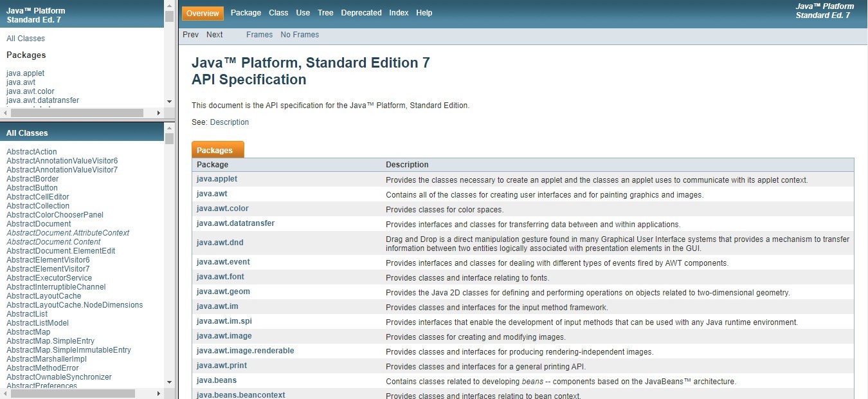Follow the Description link next to See

pos(229,122)
